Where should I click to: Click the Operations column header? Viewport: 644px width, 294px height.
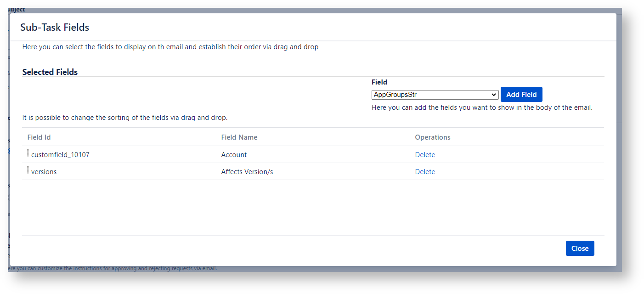(x=432, y=137)
